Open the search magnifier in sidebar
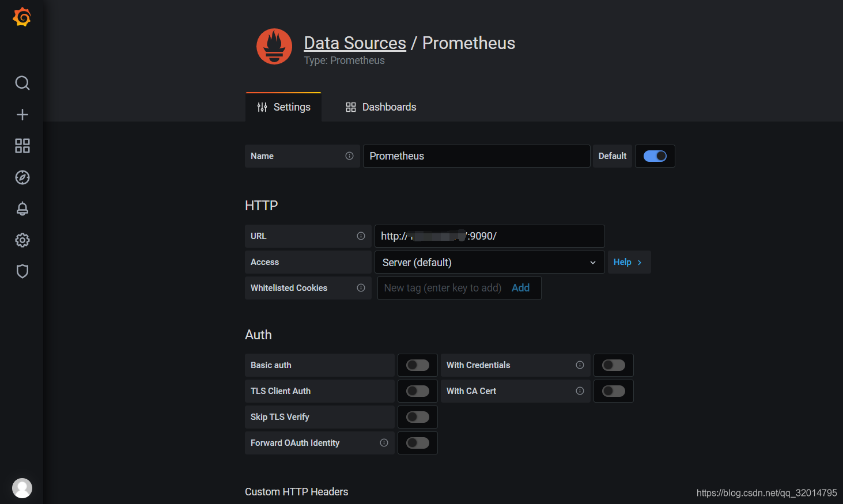The image size is (843, 504). pyautogui.click(x=22, y=83)
